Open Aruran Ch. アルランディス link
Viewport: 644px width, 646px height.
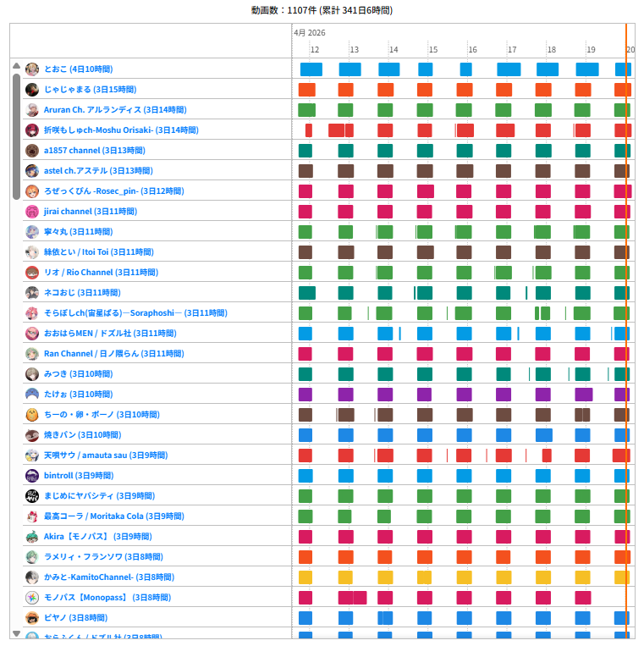click(115, 109)
